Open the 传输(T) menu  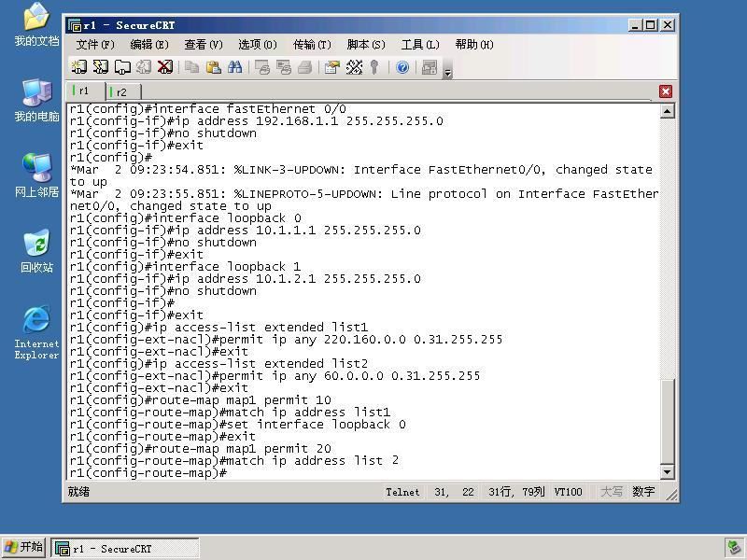312,45
